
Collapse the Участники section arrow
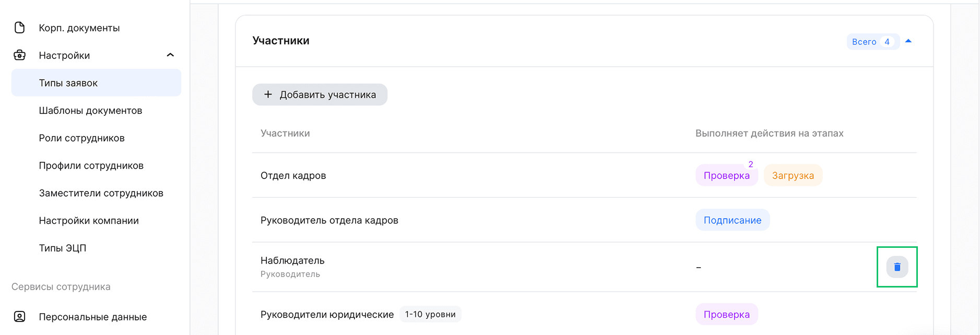point(908,41)
